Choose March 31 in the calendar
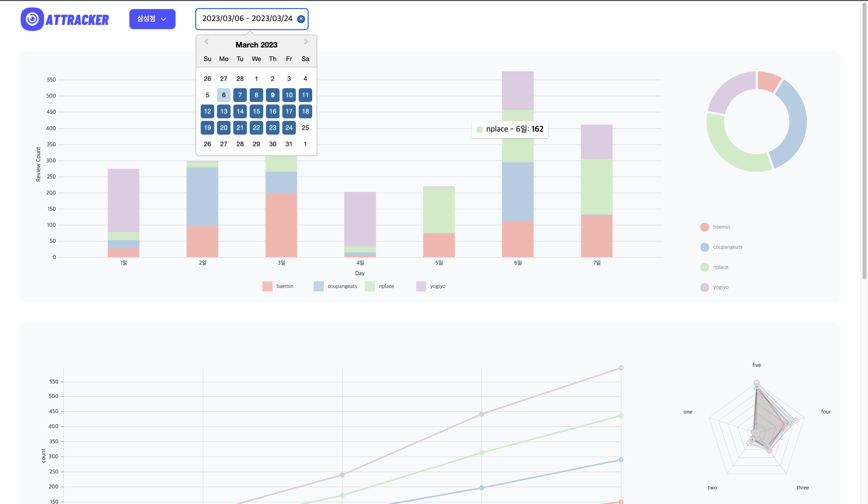Screen dimensions: 868x504 pos(289,144)
